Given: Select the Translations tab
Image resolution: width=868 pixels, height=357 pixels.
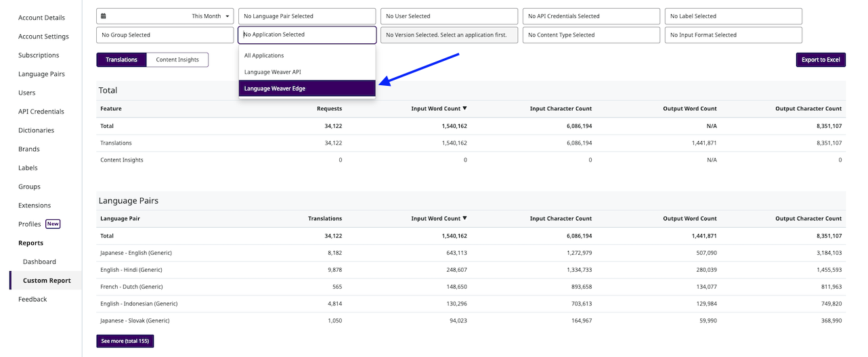Looking at the screenshot, I should tap(121, 60).
